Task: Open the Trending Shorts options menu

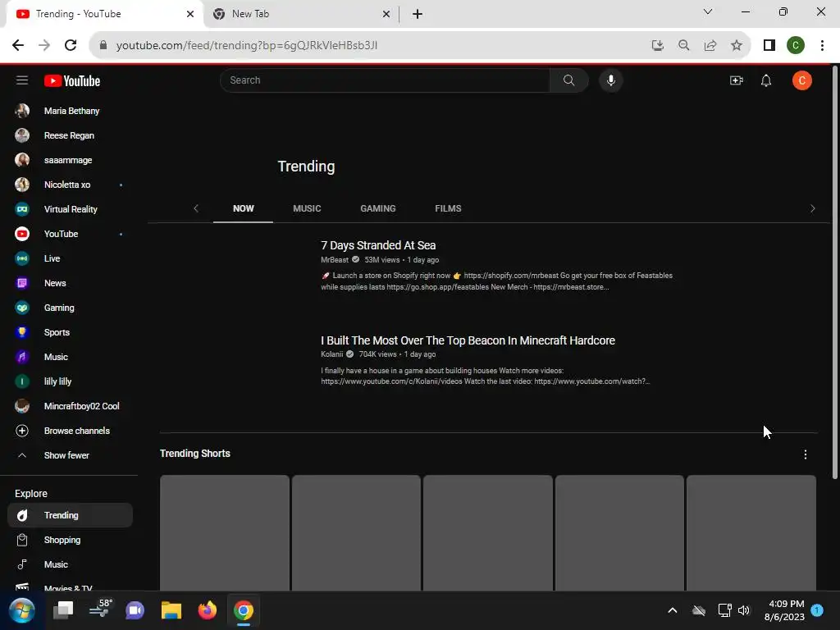Action: point(806,454)
